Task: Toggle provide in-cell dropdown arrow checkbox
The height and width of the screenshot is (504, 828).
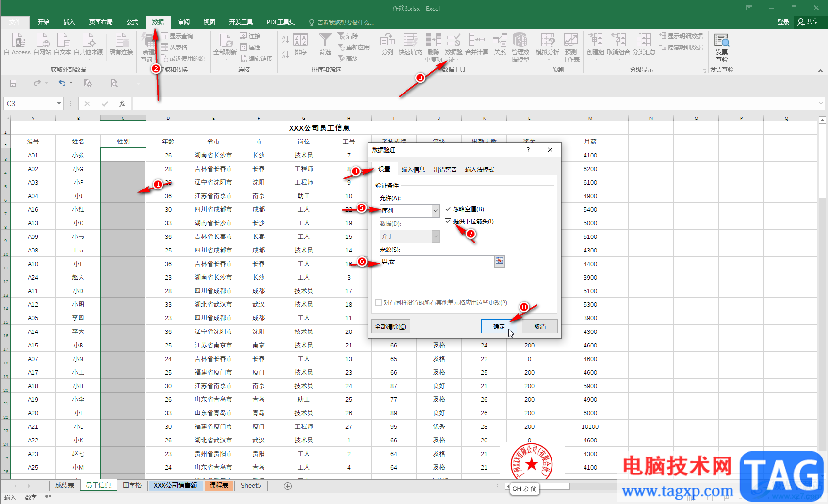Action: click(448, 221)
